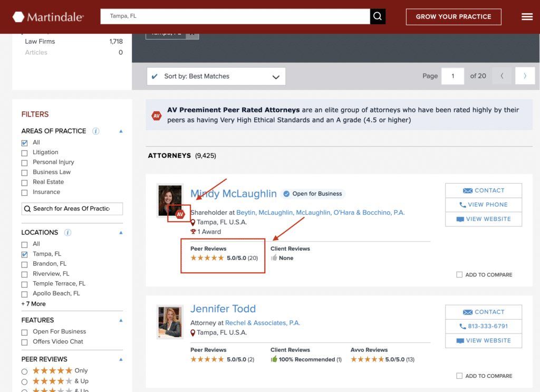
Task: Tick Add to Compare for Mindy McLaughlin
Action: pyautogui.click(x=459, y=275)
